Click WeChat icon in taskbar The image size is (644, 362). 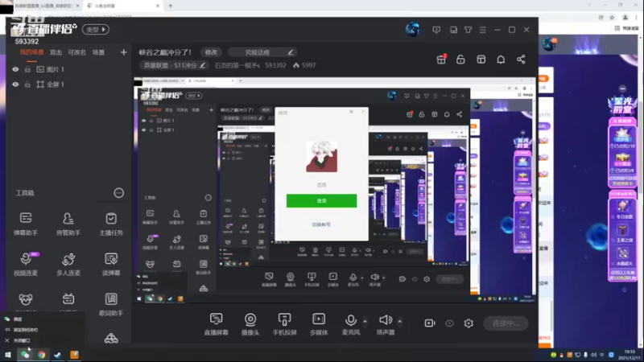coord(25,355)
